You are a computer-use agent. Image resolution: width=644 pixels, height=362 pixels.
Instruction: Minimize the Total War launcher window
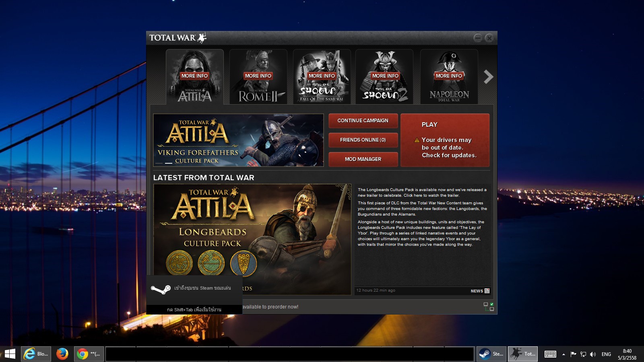click(478, 38)
